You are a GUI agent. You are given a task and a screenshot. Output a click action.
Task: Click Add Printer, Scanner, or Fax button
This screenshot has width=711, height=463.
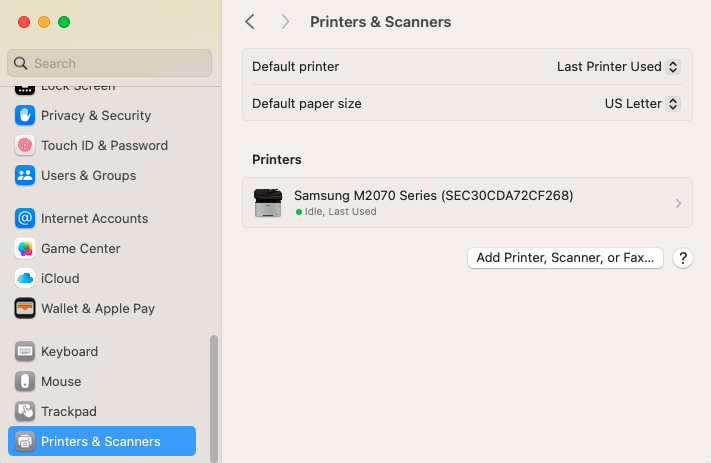point(565,258)
